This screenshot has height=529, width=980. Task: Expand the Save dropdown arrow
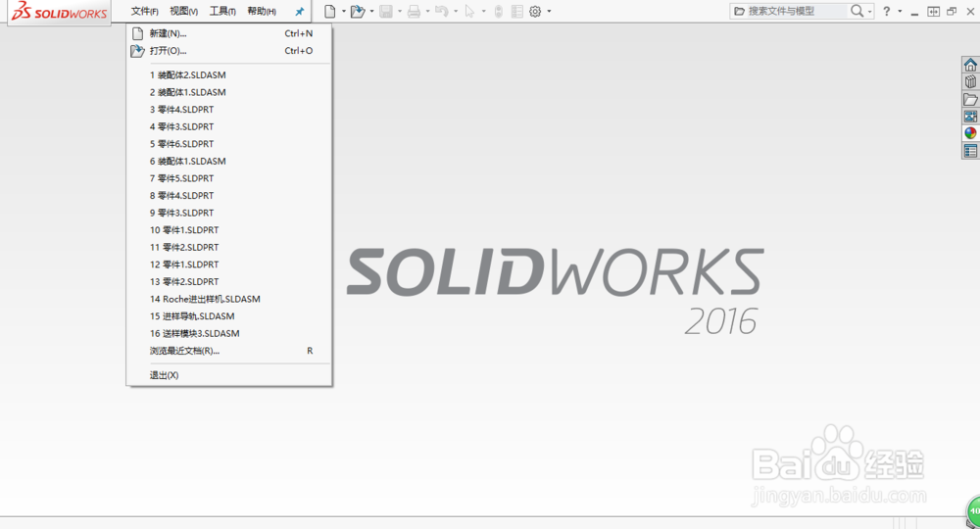400,11
